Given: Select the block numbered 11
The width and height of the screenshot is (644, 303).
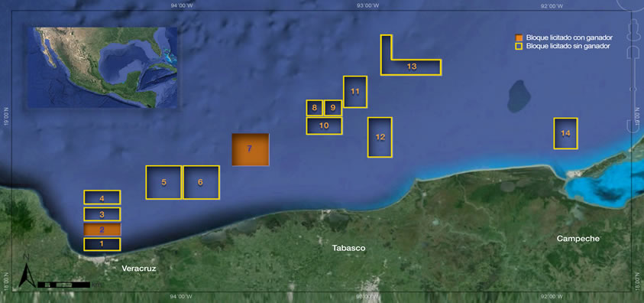Looking at the screenshot, I should pos(355,92).
